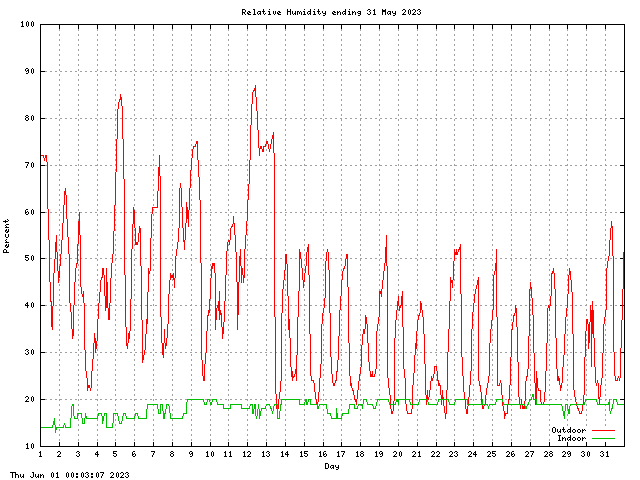Click day 4 on the x-axis

click(x=97, y=454)
